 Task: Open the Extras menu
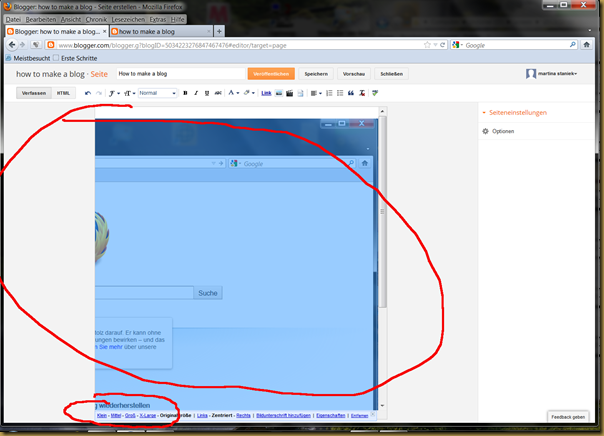click(x=158, y=19)
